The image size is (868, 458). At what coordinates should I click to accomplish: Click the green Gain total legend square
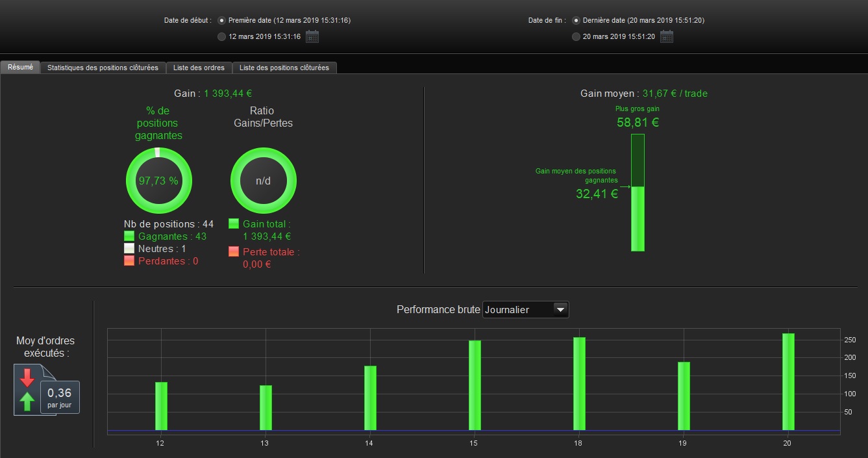click(x=234, y=223)
